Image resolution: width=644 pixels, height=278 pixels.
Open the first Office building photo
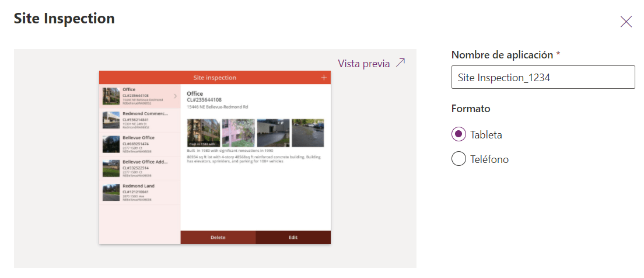pyautogui.click(x=203, y=133)
